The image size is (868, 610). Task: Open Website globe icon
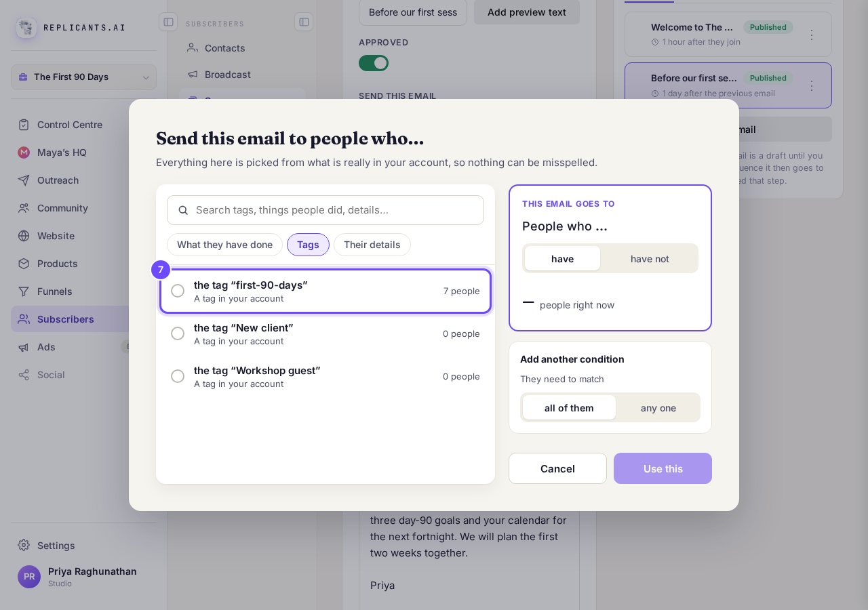point(24,236)
